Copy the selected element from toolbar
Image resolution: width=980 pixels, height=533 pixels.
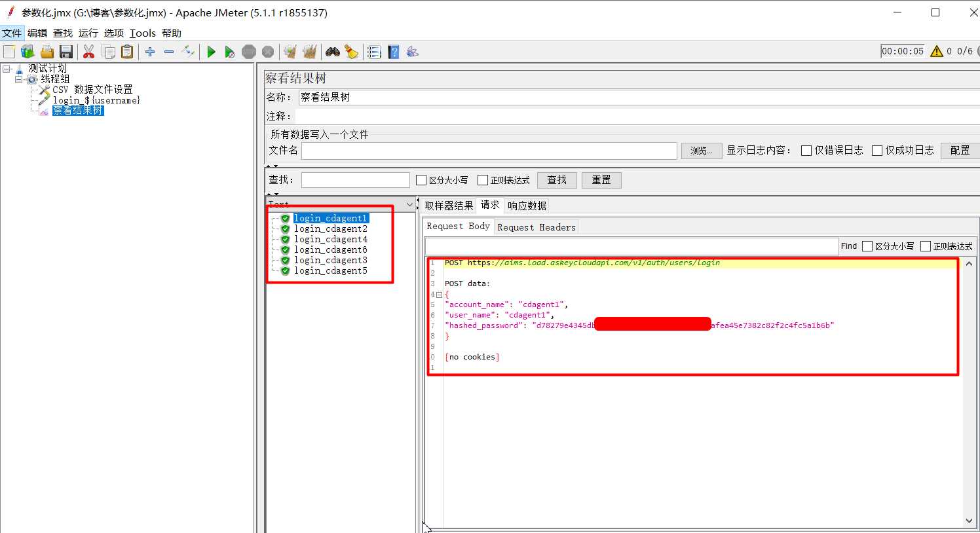pyautogui.click(x=109, y=52)
